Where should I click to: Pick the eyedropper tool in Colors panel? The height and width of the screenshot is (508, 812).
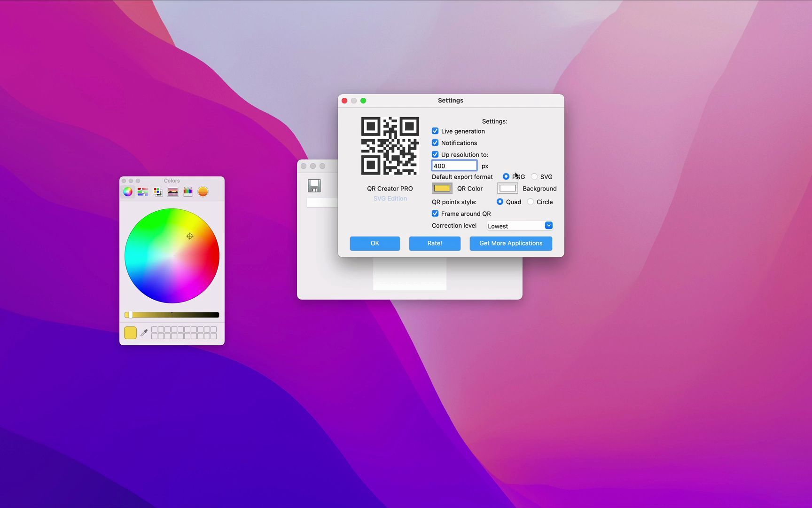point(144,333)
